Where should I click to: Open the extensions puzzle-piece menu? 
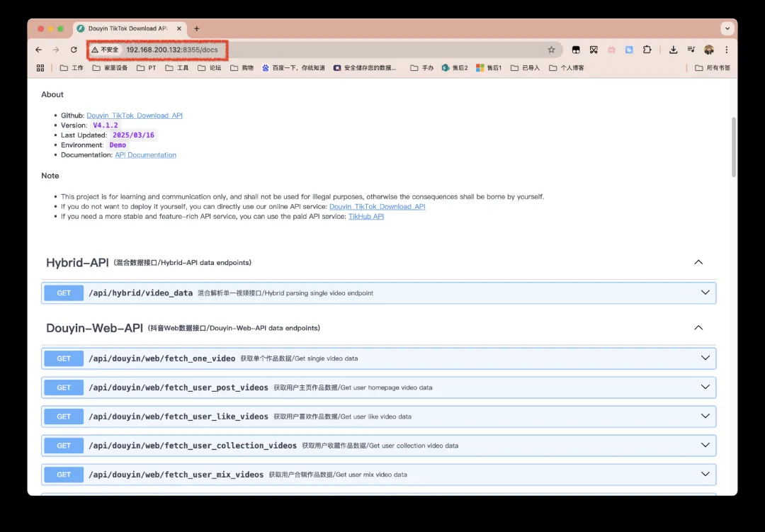(x=647, y=50)
